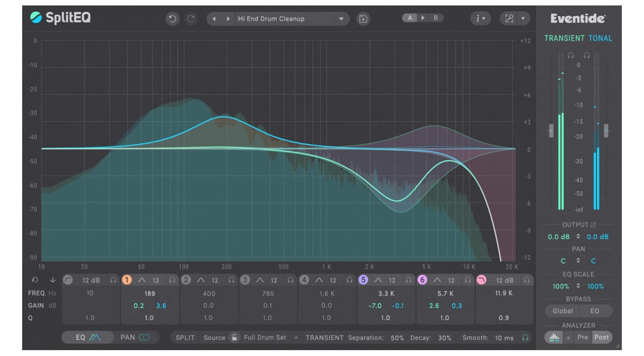Click the Transient EQ scale 100% value
Viewport: 644px width, 356px height.
561,286
